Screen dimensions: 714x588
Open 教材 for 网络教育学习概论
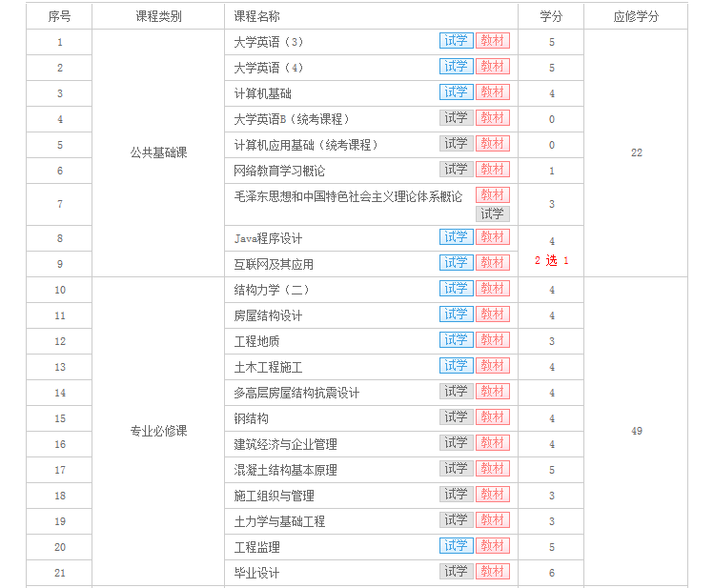tap(492, 170)
